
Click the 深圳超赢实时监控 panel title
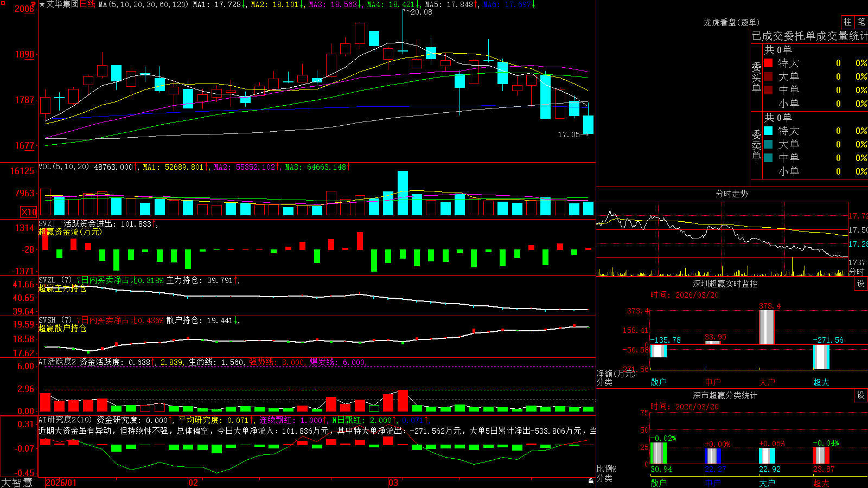click(725, 284)
